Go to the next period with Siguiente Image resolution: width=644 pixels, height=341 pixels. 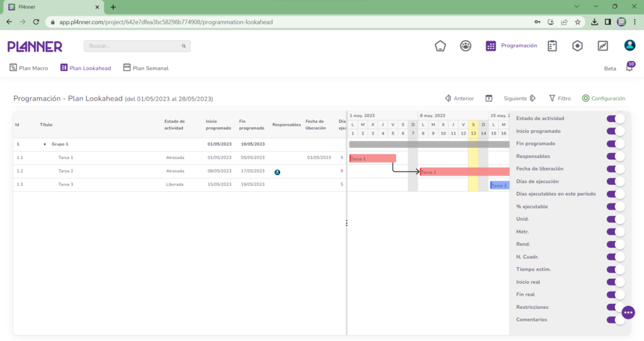(x=519, y=98)
